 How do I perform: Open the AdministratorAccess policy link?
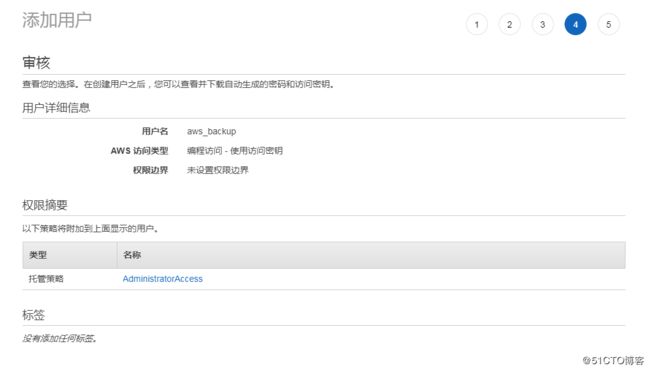coord(162,279)
